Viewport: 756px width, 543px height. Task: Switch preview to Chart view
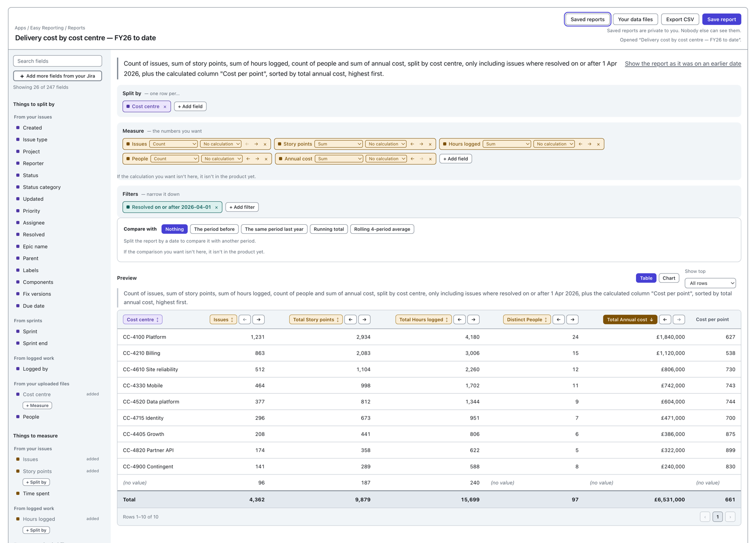tap(669, 278)
